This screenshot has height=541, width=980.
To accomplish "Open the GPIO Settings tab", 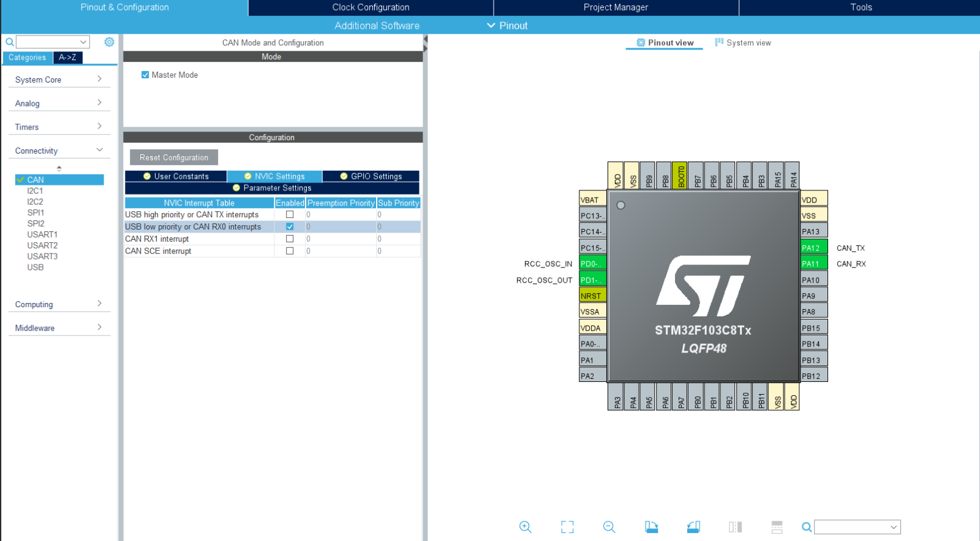I will 371,176.
